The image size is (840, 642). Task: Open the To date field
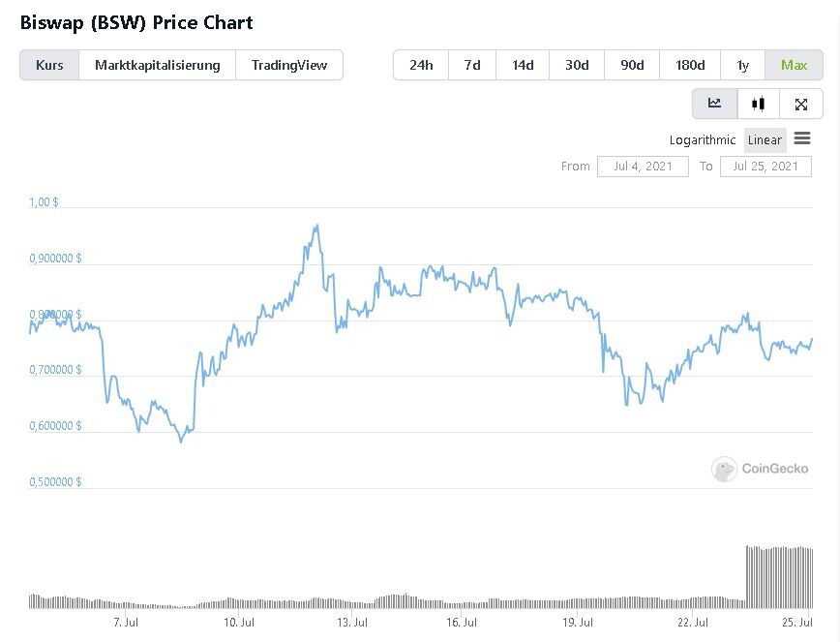click(x=765, y=167)
